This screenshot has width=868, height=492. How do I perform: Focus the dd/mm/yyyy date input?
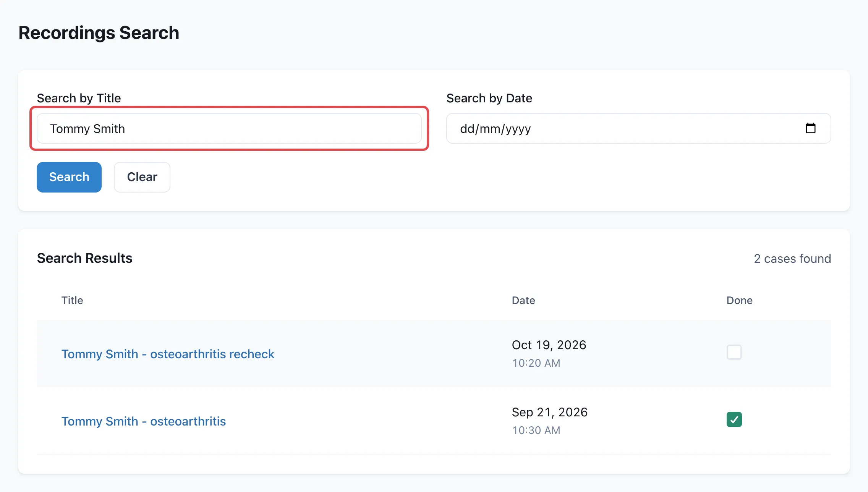(638, 128)
